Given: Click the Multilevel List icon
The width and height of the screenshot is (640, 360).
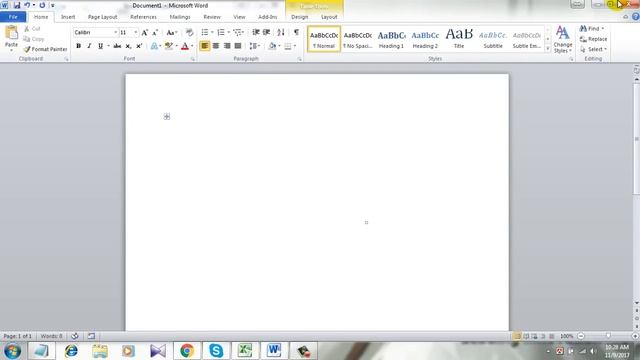Looking at the screenshot, I should (237, 32).
